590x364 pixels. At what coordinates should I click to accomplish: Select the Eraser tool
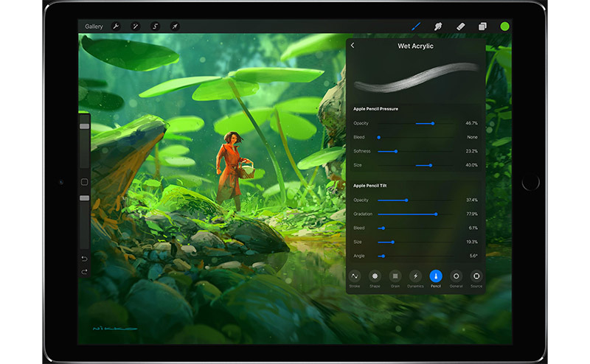(460, 27)
